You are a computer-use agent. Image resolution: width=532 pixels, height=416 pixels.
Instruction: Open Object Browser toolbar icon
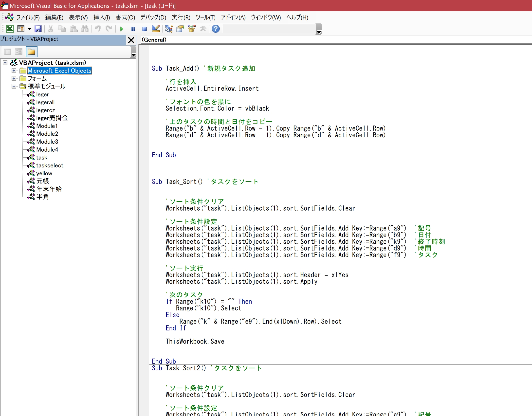click(192, 29)
